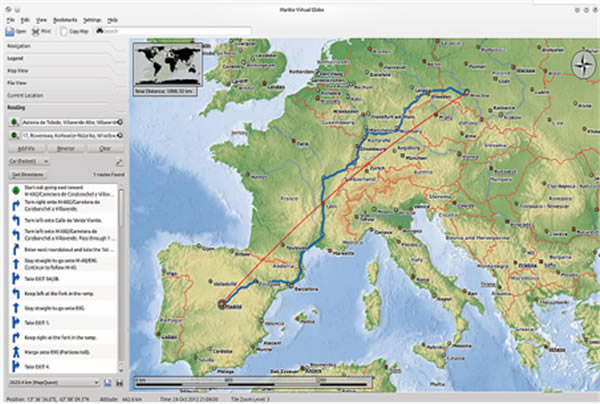This screenshot has height=404, width=600.
Task: Click the Altitude readout in status bar
Action: [122, 399]
